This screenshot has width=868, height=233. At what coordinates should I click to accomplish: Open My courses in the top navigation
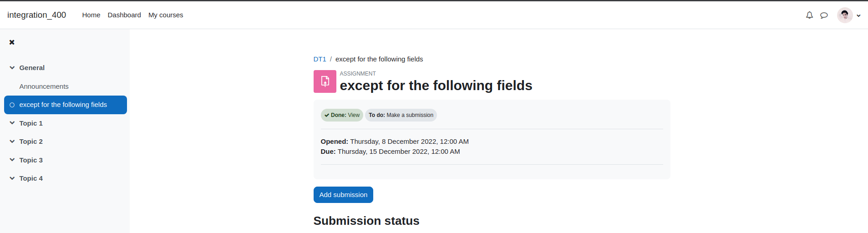[166, 15]
